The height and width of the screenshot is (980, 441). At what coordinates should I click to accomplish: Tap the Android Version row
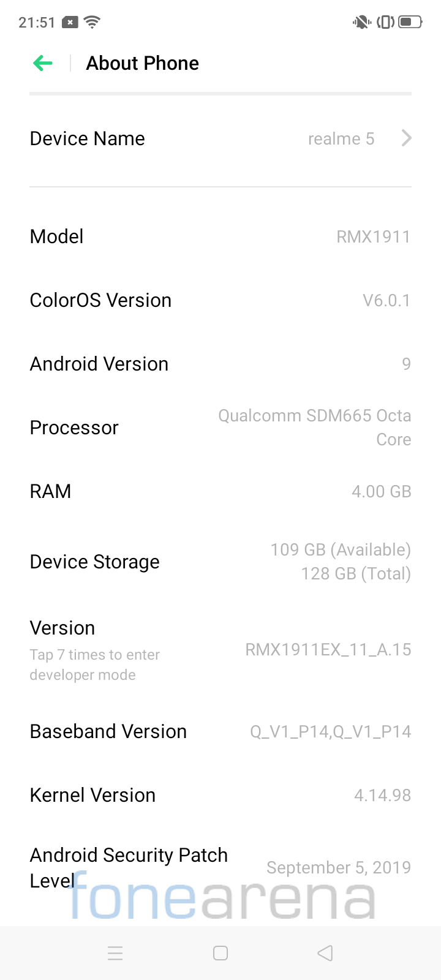click(221, 364)
